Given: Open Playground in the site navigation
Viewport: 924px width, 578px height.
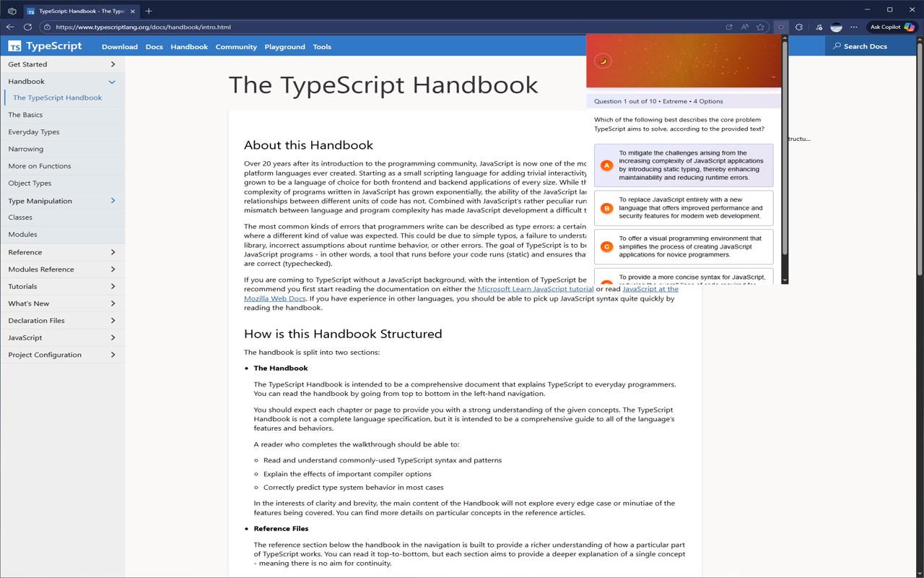Looking at the screenshot, I should 285,47.
